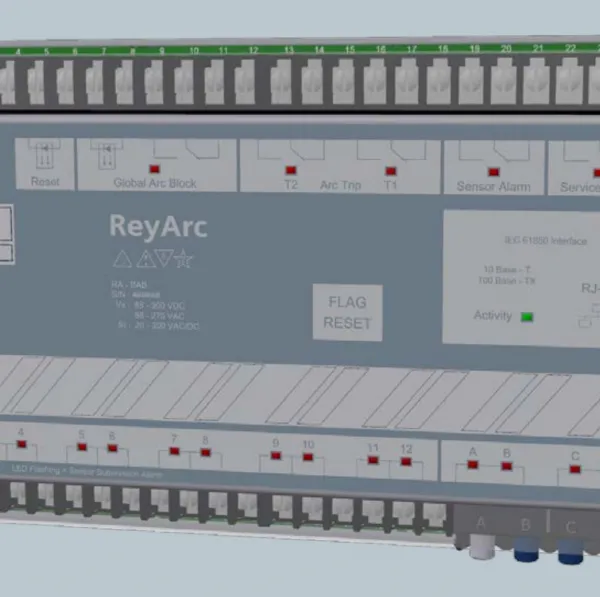Screen dimensions: 600x597
Task: Select the Global Arc Block red LED
Action: [155, 169]
